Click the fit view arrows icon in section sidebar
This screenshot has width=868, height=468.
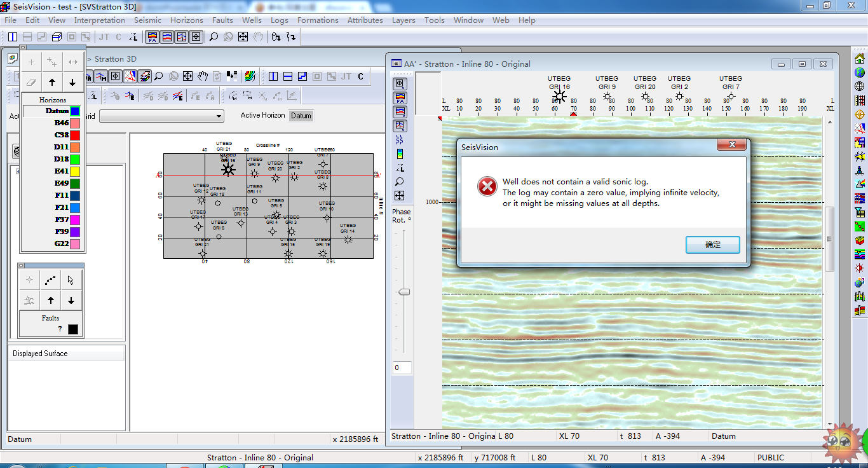[x=400, y=196]
